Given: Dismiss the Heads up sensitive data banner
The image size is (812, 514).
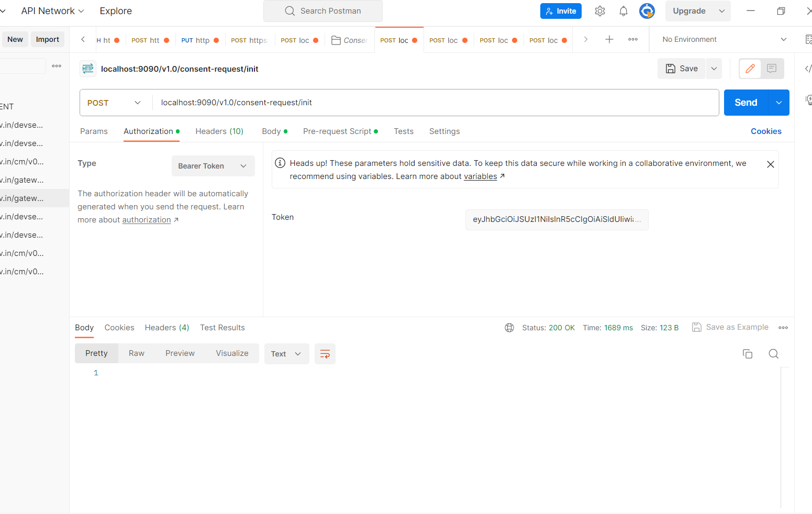Looking at the screenshot, I should [770, 164].
